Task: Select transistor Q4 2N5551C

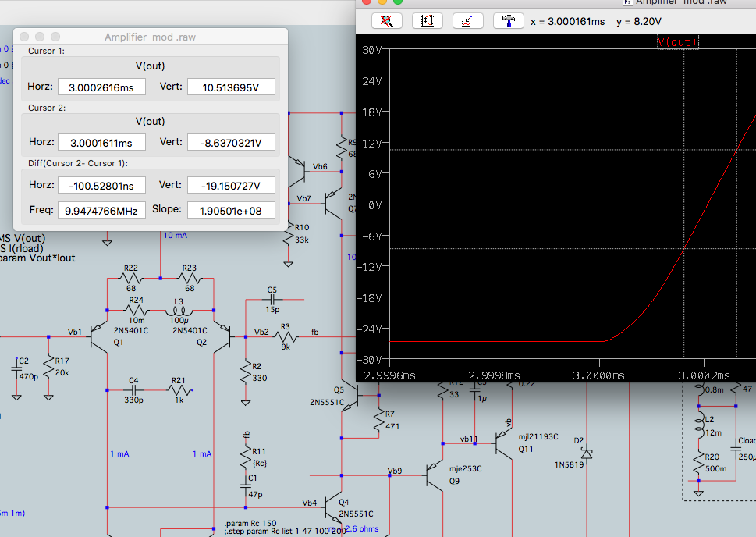Action: [x=332, y=507]
